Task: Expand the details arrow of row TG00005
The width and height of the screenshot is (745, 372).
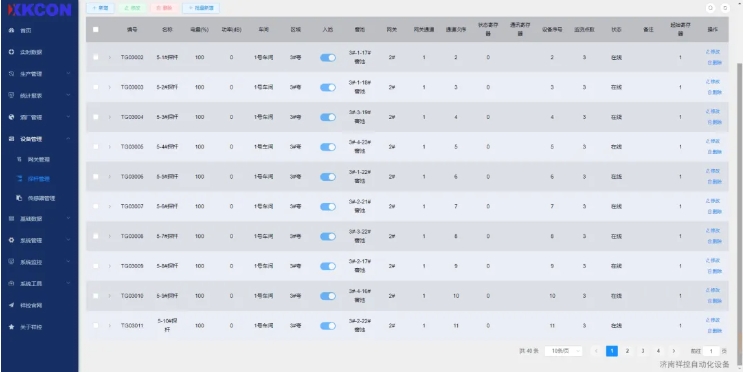Action: (x=109, y=147)
